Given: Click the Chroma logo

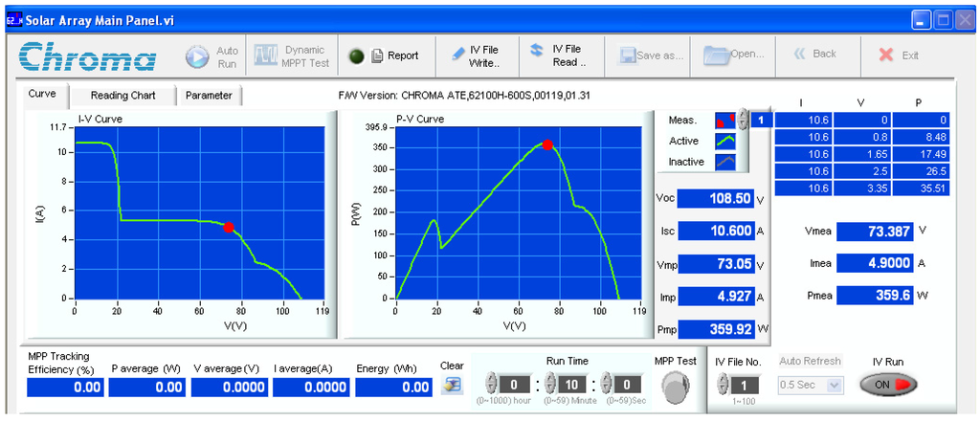Looking at the screenshot, I should click(x=88, y=56).
